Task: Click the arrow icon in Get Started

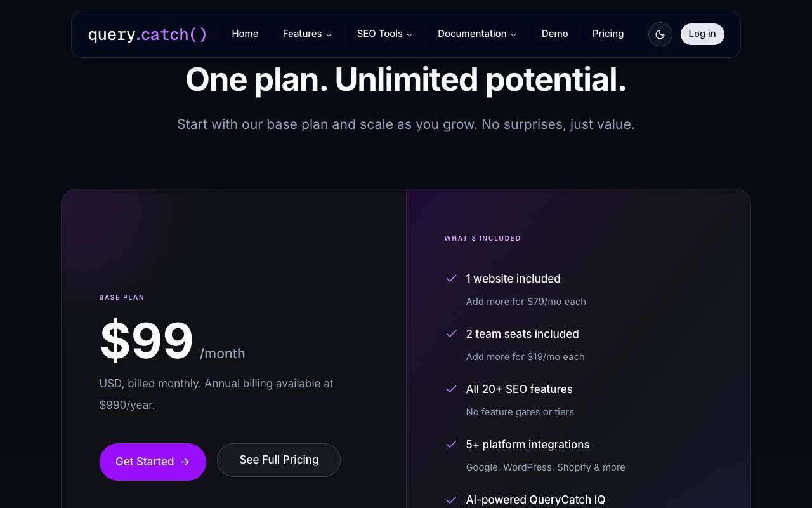Action: click(x=185, y=462)
